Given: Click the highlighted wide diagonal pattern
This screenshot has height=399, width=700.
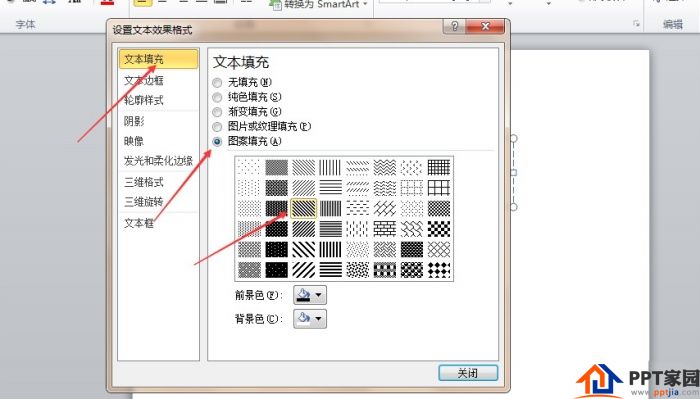Looking at the screenshot, I should [x=304, y=208].
